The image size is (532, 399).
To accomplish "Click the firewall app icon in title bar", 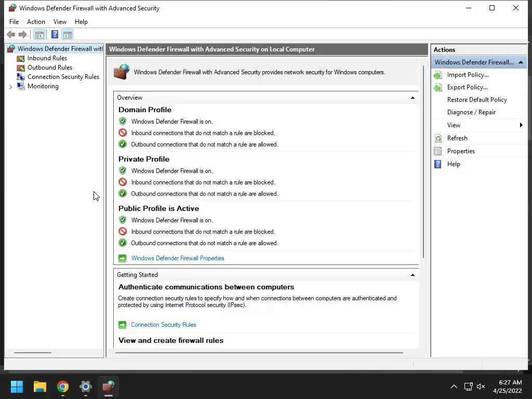I will 12,8.
